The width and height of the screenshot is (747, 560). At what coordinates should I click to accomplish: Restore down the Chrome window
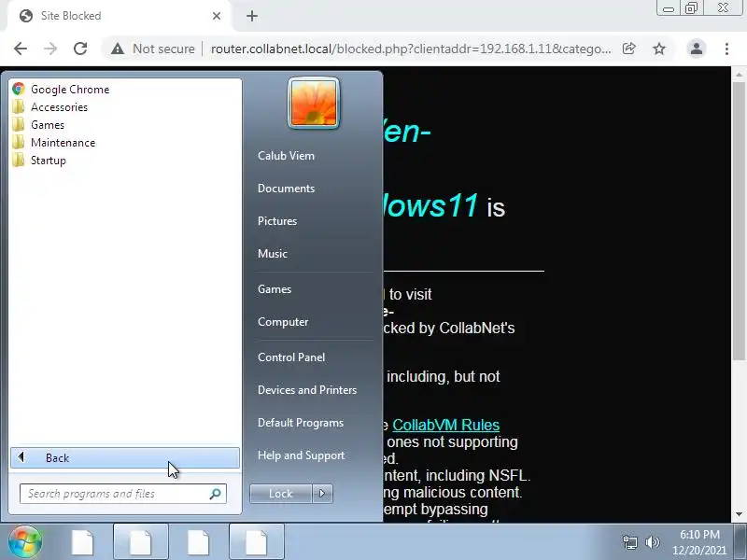(x=691, y=8)
